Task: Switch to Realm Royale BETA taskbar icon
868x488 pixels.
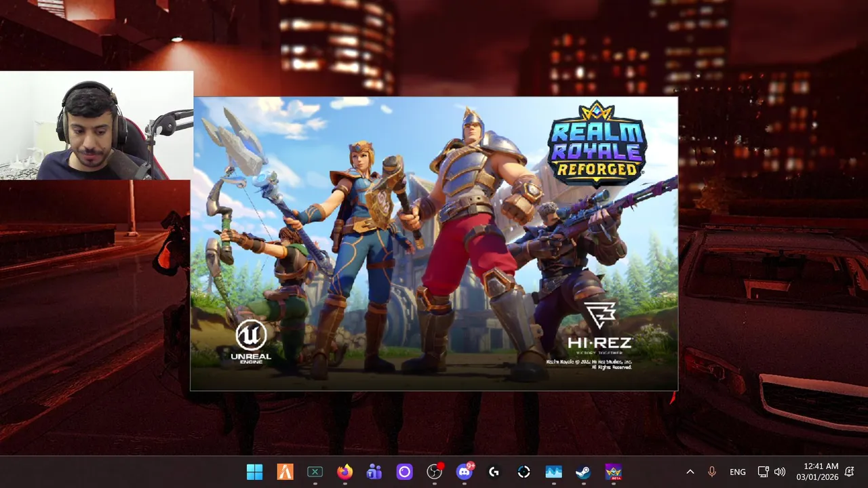Action: [x=614, y=472]
